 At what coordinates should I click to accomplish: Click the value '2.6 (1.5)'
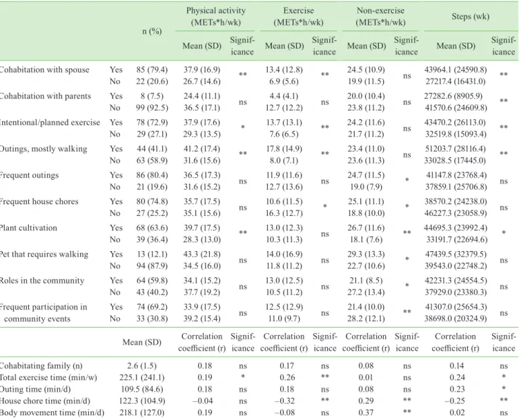[142, 366]
